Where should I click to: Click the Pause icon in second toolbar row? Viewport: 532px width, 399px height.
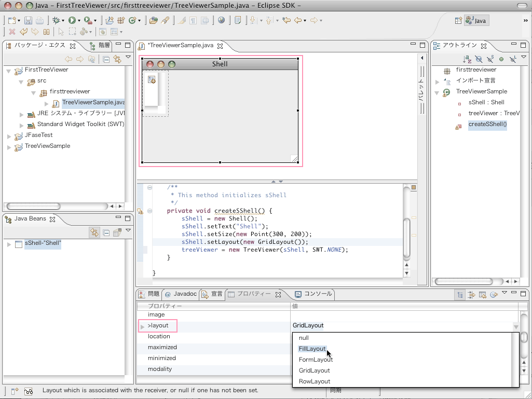47,32
